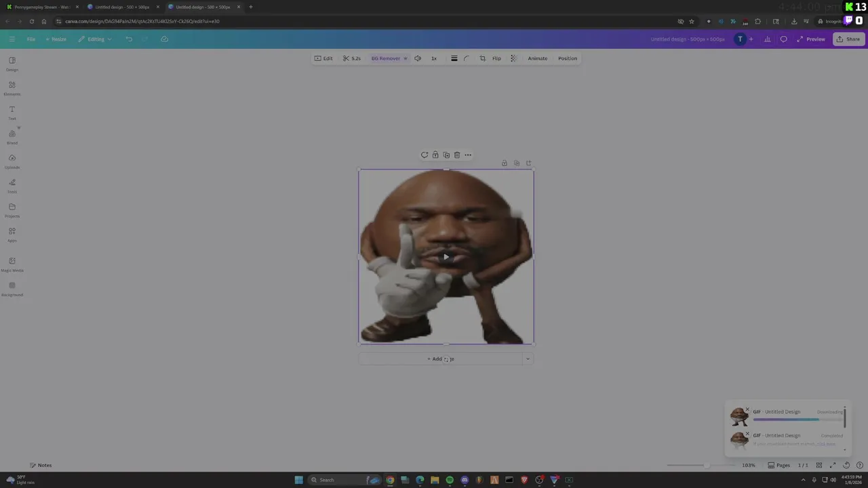
Task: Click the undo arrow
Action: click(x=129, y=39)
